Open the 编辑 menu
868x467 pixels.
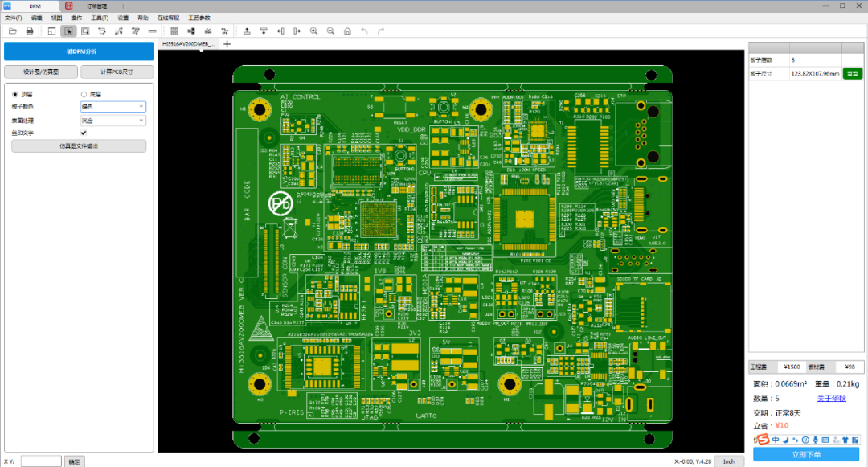[36, 18]
